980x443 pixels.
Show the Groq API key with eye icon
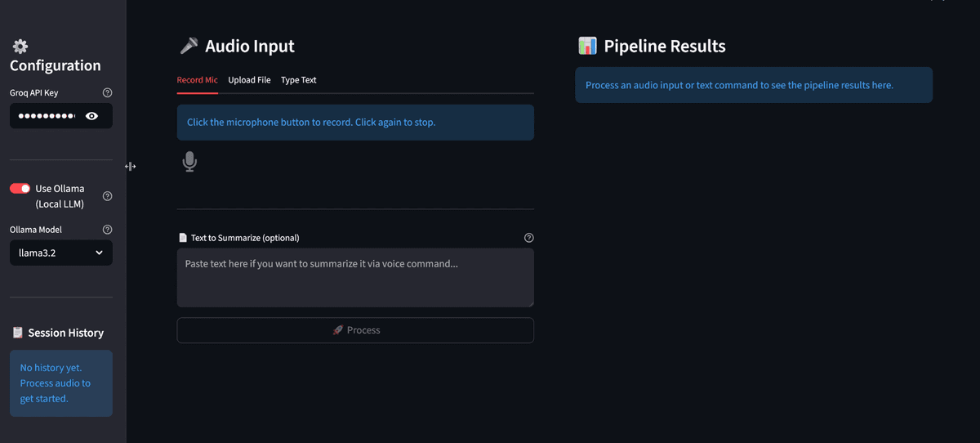tap(91, 116)
